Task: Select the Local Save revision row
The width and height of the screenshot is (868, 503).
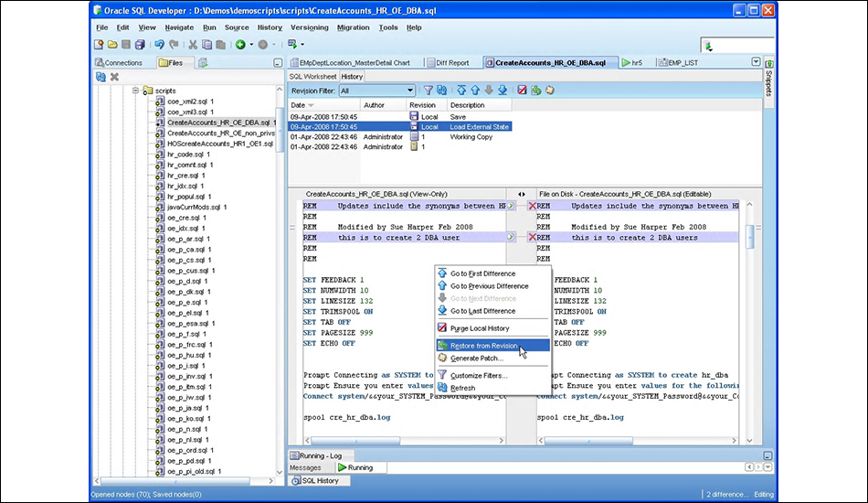Action: [x=399, y=117]
